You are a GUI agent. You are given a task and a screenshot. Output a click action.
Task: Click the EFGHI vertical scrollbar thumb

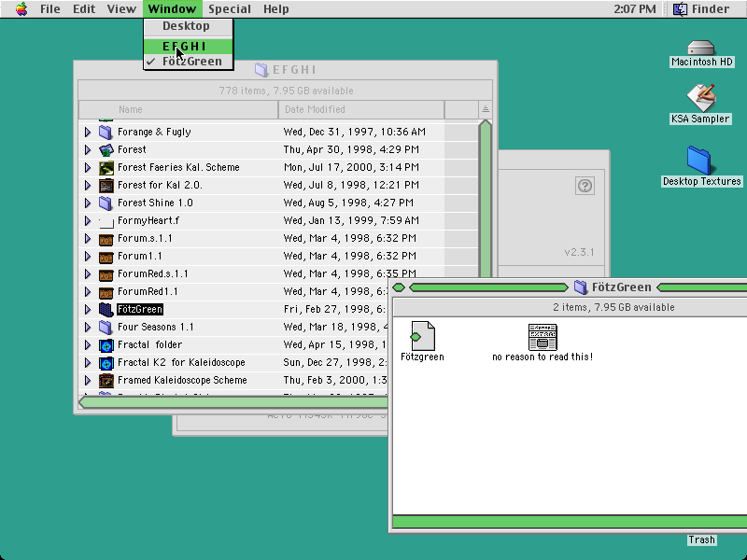pyautogui.click(x=486, y=198)
